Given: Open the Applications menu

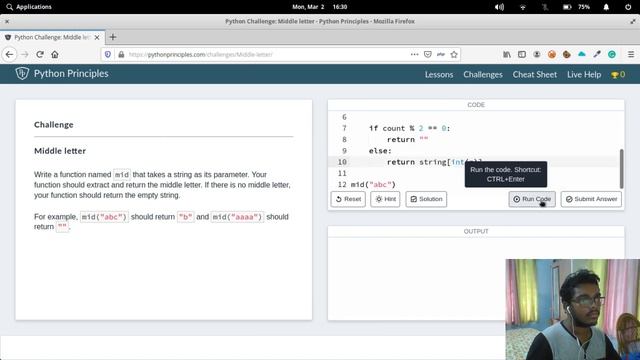Looking at the screenshot, I should coord(29,7).
